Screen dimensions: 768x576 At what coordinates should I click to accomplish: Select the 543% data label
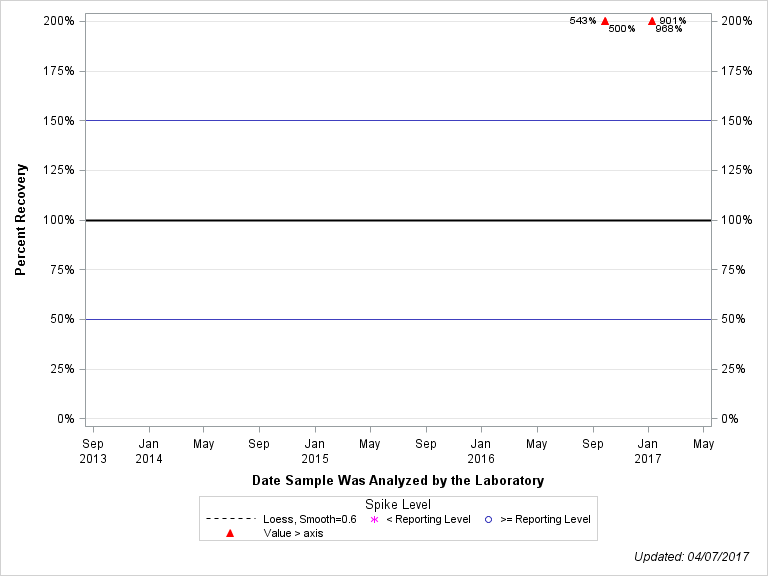coord(583,21)
